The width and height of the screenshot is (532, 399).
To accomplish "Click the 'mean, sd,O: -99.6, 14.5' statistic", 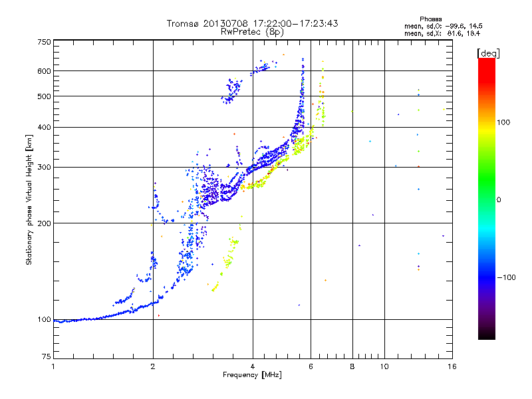I will click(x=443, y=26).
